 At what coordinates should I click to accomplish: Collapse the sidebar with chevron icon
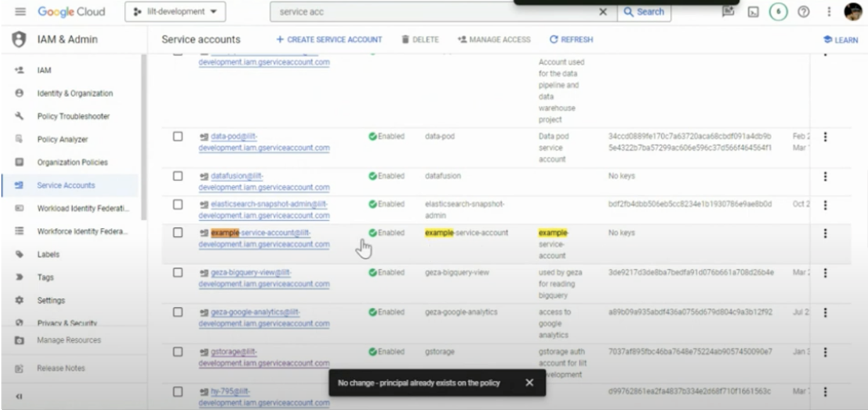click(x=20, y=397)
